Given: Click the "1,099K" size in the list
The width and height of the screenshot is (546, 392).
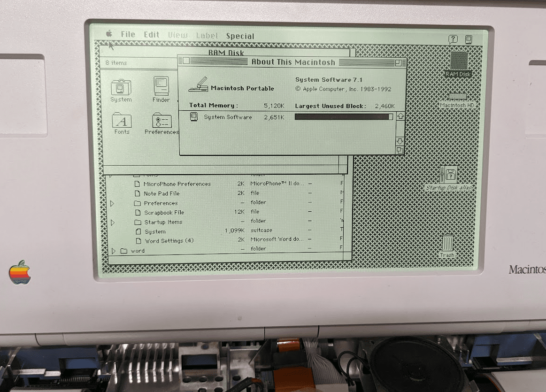Looking at the screenshot, I should 235,231.
